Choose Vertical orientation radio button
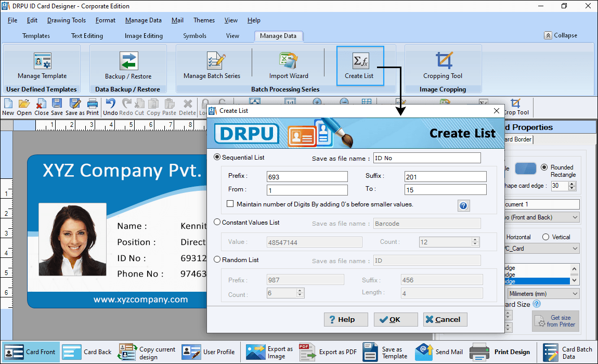 pos(546,237)
